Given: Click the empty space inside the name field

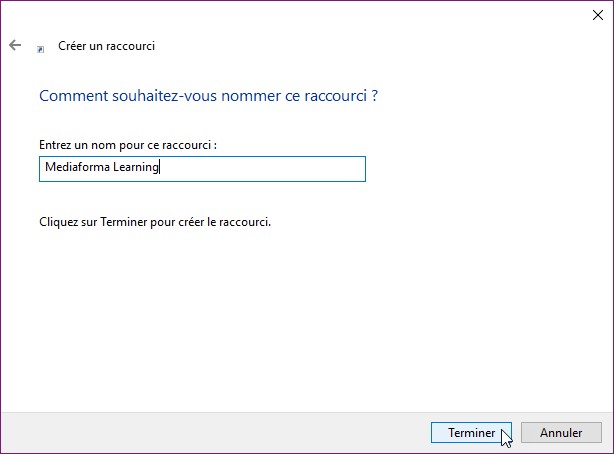Looking at the screenshot, I should click(270, 168).
